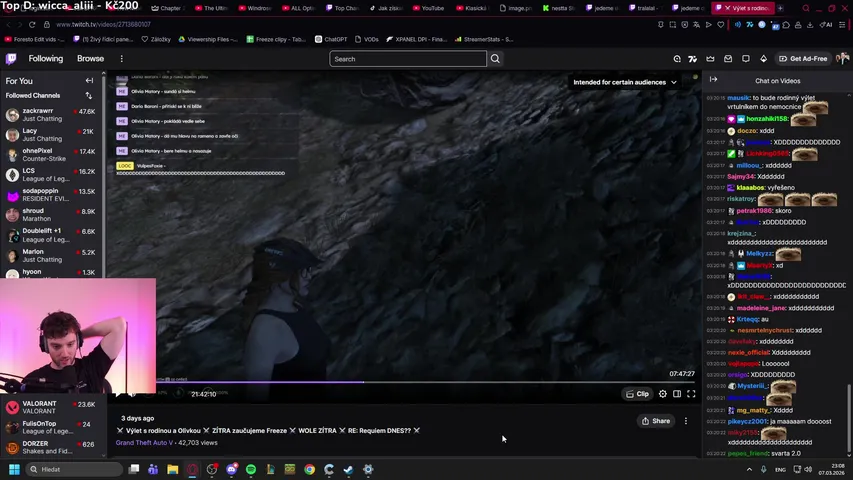Open Discord from the taskbar
This screenshot has height=480, width=853.
pyautogui.click(x=231, y=469)
